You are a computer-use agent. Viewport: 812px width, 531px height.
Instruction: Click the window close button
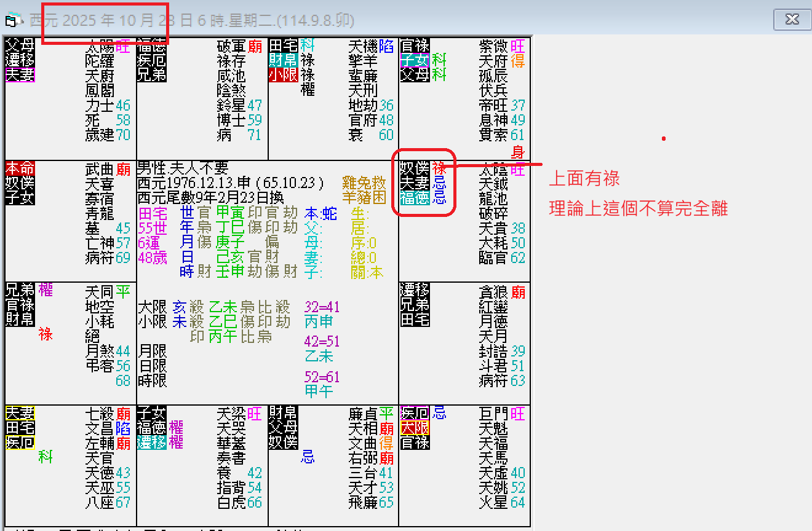click(792, 19)
